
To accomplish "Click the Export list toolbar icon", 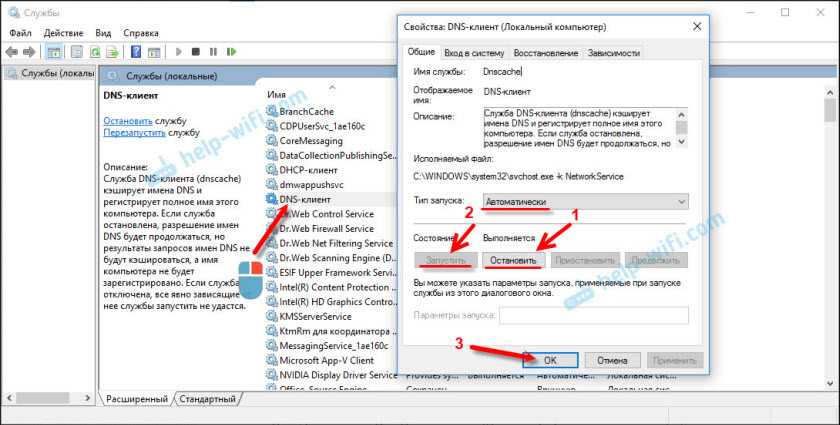I will point(112,51).
